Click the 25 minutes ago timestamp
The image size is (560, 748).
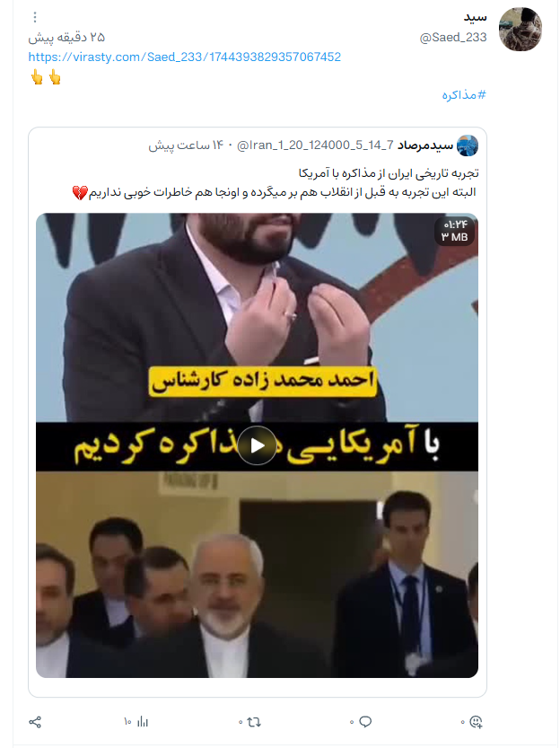click(66, 37)
